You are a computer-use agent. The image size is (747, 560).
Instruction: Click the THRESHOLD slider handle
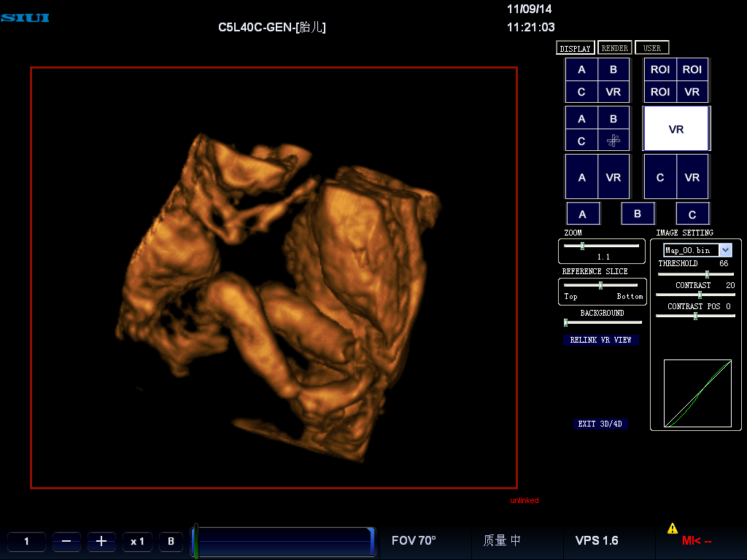707,274
